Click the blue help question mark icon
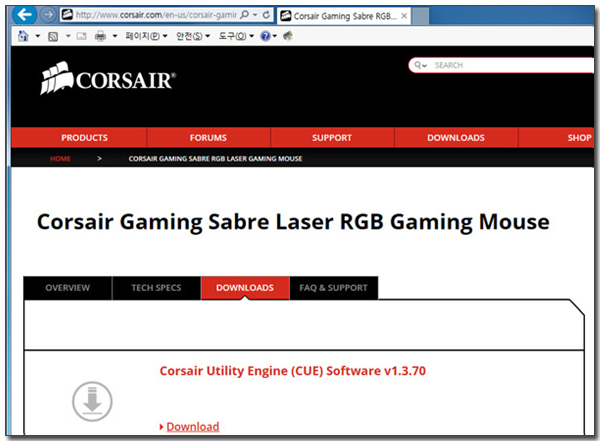 (265, 36)
